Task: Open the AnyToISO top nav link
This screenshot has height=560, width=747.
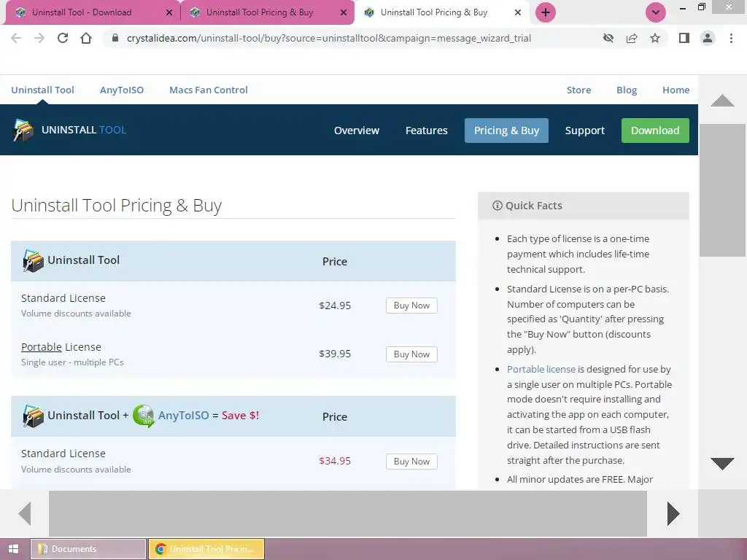Action: (x=122, y=90)
